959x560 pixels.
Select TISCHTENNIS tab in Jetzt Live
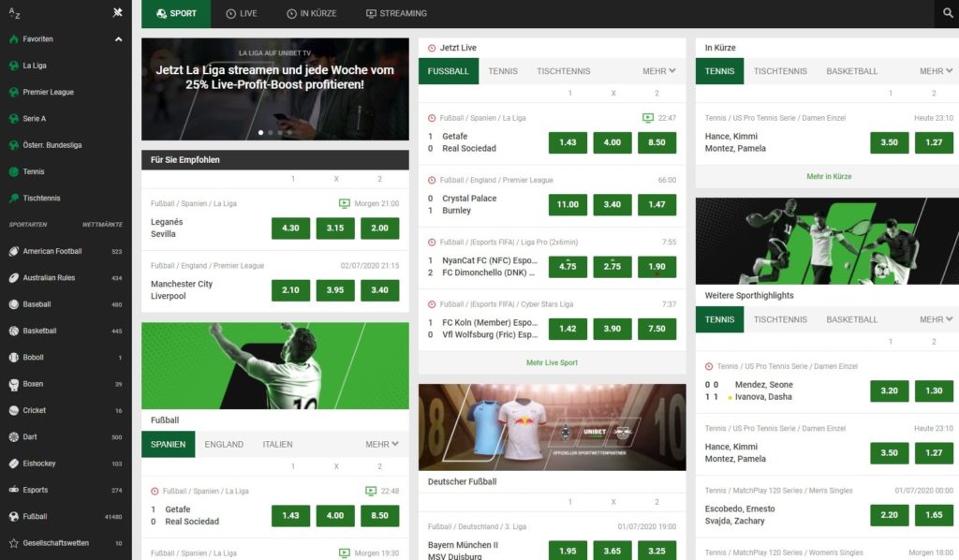[563, 71]
